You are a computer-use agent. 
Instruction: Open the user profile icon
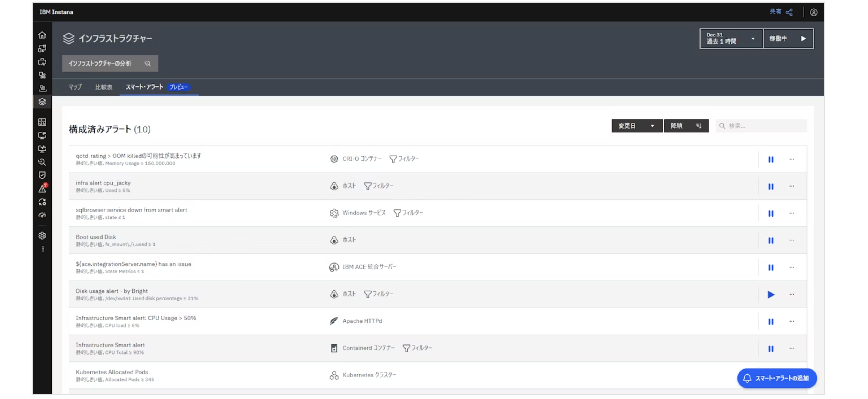(x=813, y=13)
